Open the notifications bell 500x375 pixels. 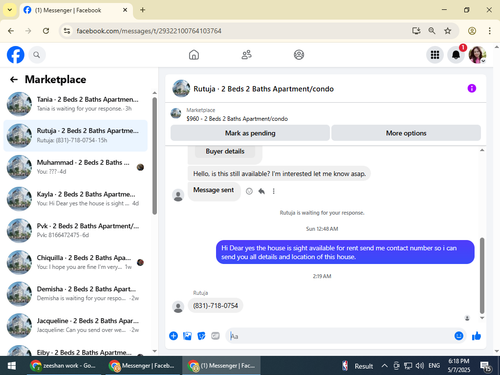[x=456, y=55]
